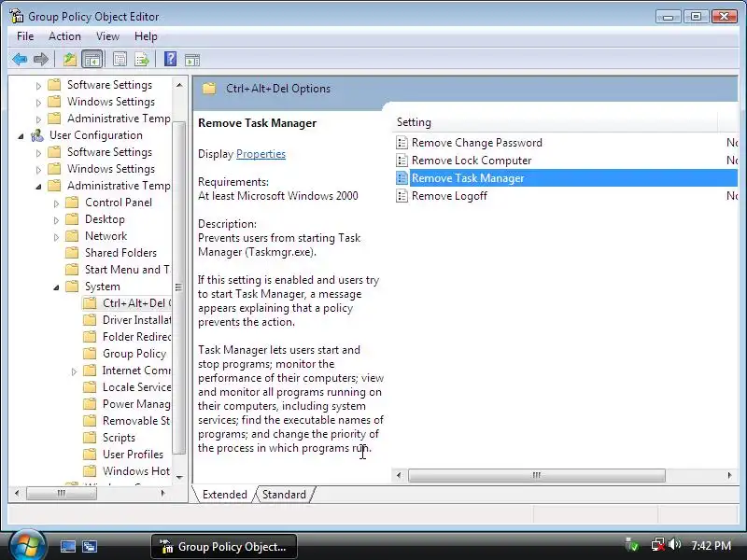
Task: Toggle the Show/Hide Action Pane icon
Action: click(x=192, y=60)
